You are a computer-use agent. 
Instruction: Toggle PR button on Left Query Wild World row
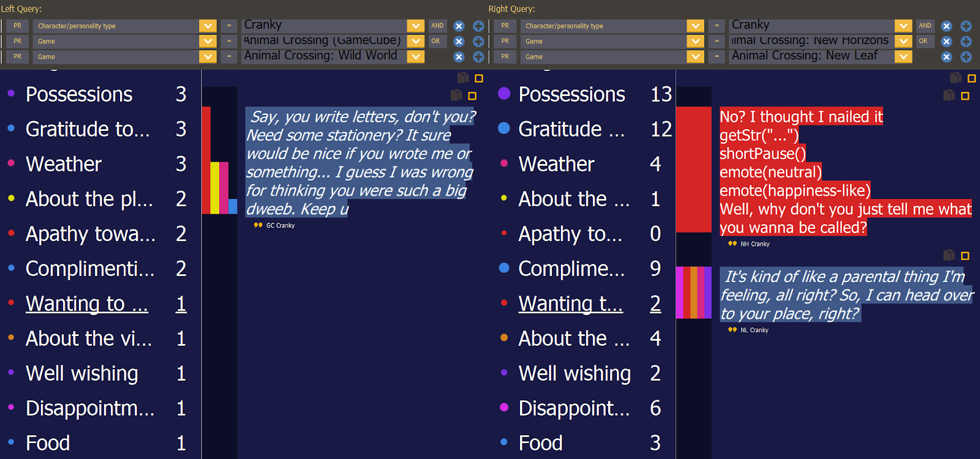coord(18,56)
